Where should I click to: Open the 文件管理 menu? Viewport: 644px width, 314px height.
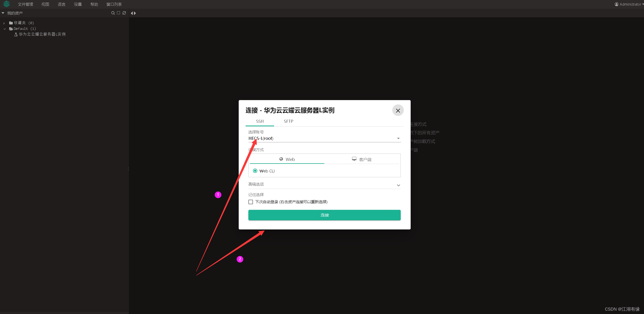[x=25, y=4]
